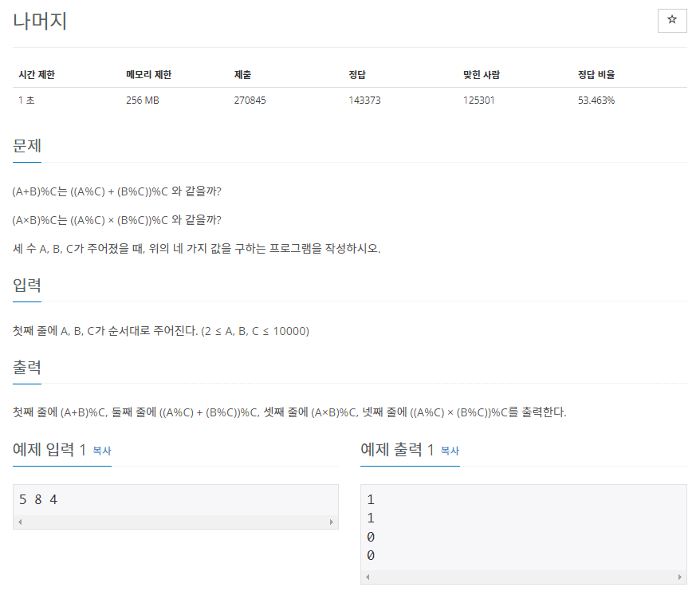Click the star favorite button
The width and height of the screenshot is (700, 599).
(x=672, y=20)
